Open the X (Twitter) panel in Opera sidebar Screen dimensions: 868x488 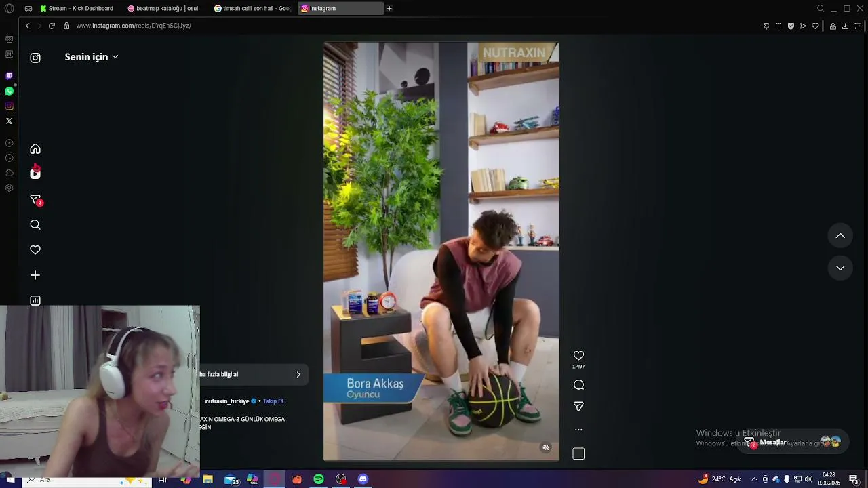point(9,121)
